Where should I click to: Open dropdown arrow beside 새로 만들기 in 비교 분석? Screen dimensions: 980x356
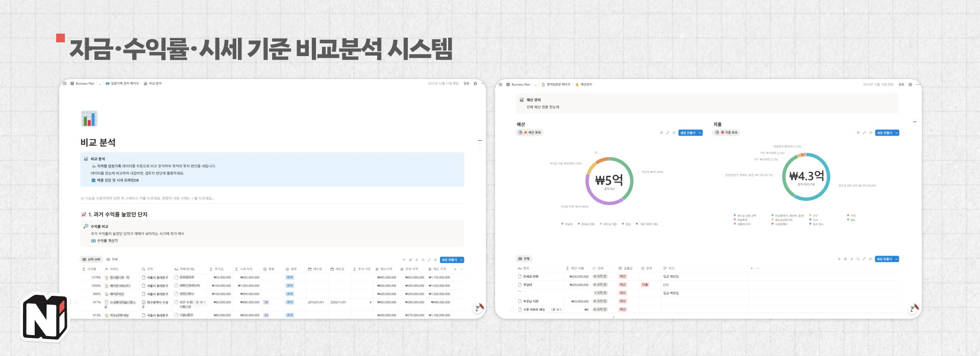(461, 260)
